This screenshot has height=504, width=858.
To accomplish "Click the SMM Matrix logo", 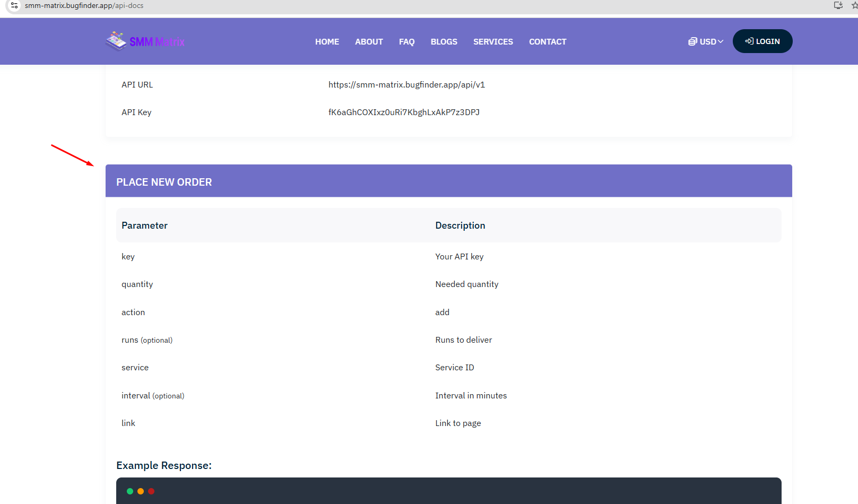I will [145, 41].
